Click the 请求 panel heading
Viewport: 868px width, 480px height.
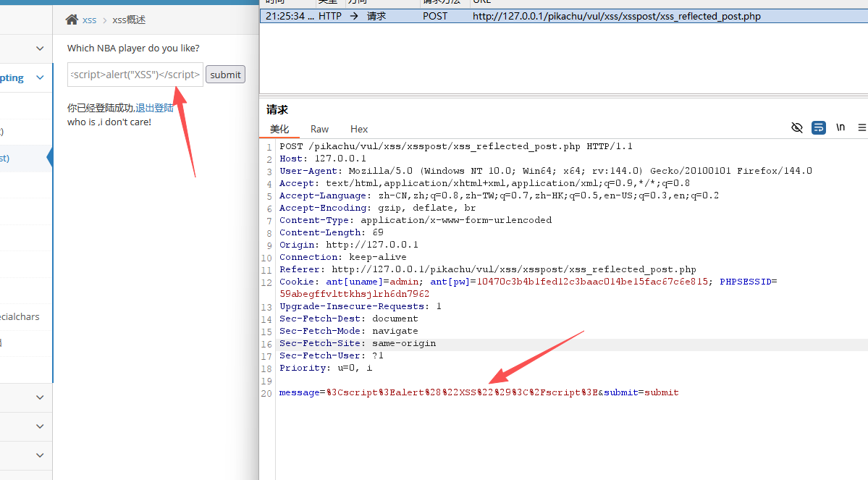(277, 109)
